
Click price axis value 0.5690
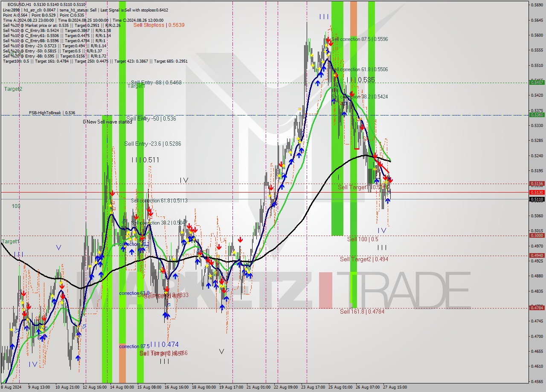(537, 5)
